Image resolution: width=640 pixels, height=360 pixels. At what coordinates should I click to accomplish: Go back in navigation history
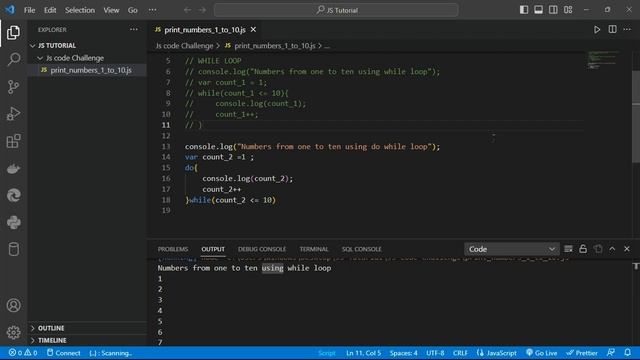(x=187, y=10)
